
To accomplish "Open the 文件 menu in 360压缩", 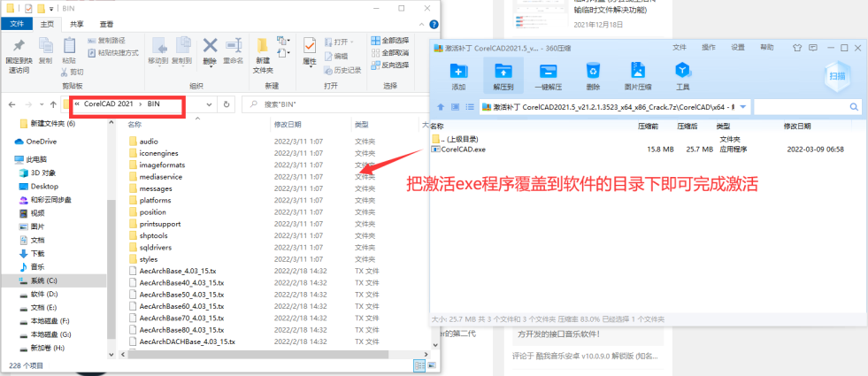I will (680, 48).
